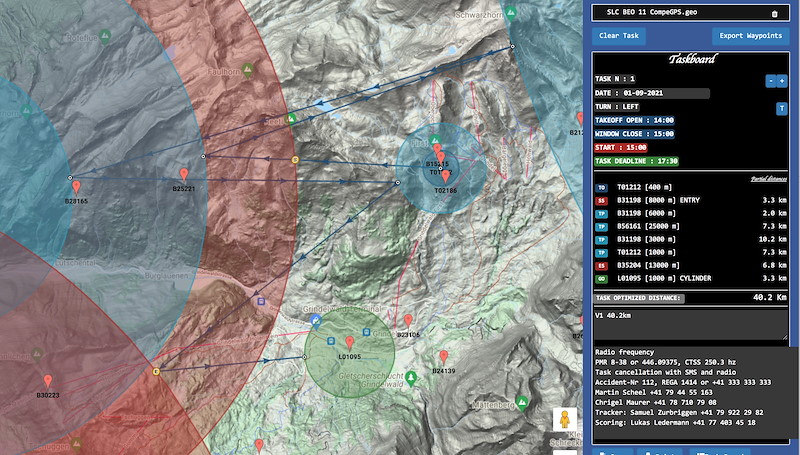Click the Faulhorn peak icon

click(247, 68)
